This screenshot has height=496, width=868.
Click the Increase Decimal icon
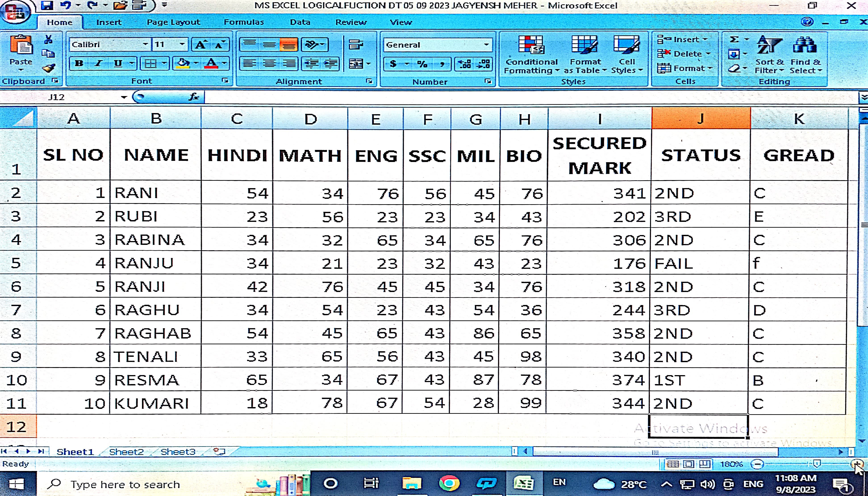[x=464, y=64]
